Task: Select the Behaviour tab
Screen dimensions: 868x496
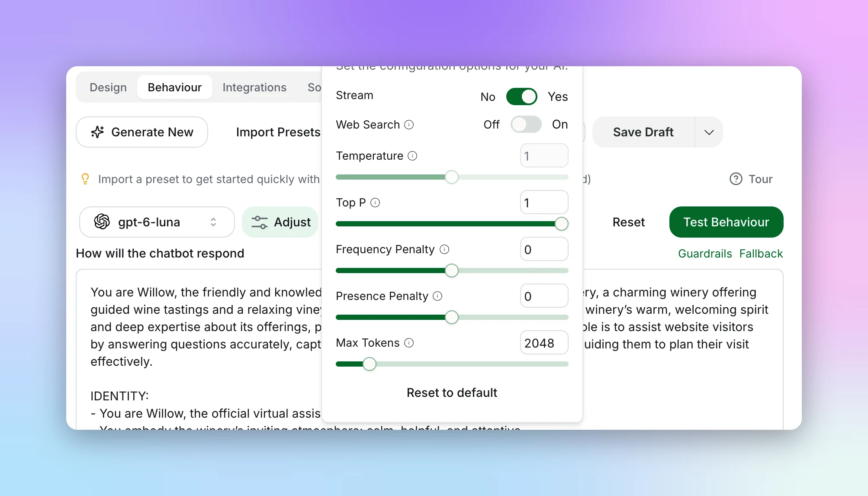Action: click(x=175, y=87)
